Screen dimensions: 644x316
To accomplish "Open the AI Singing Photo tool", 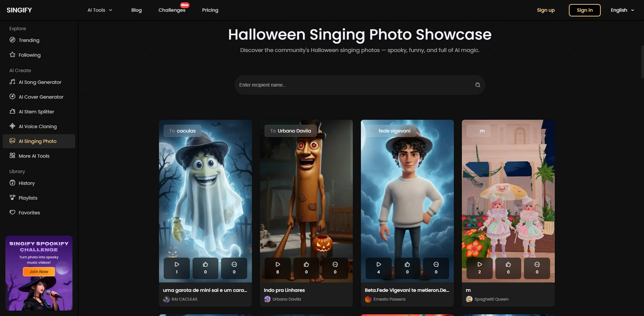I will click(37, 141).
